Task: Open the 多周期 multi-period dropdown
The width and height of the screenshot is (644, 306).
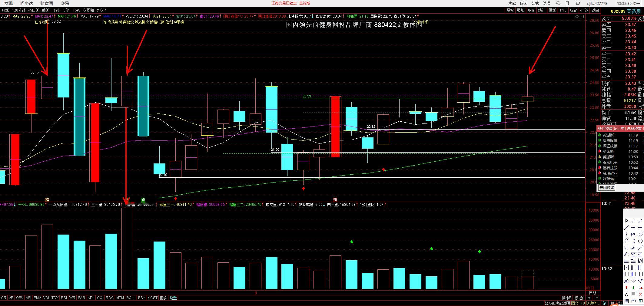Action: [x=88, y=10]
